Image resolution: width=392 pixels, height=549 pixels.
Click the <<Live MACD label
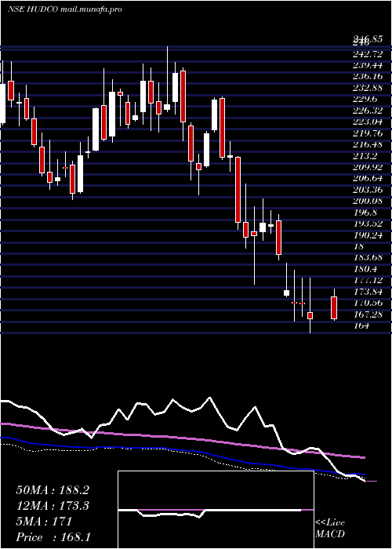[330, 529]
